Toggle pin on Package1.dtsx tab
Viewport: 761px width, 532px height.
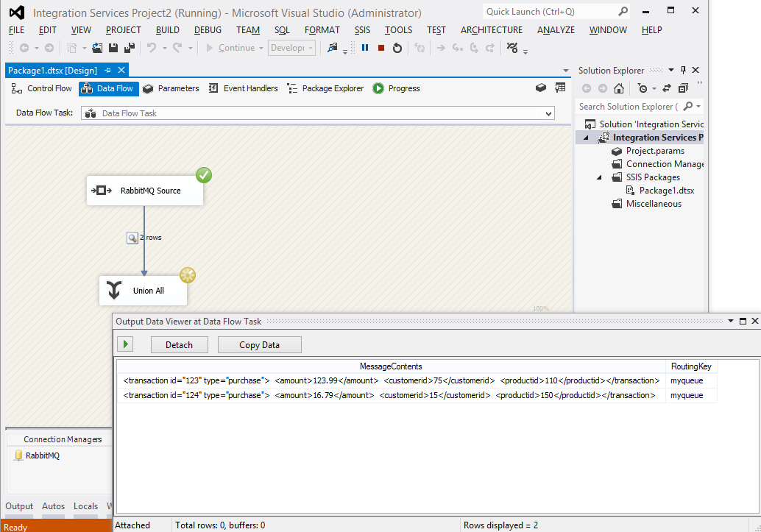coord(107,71)
